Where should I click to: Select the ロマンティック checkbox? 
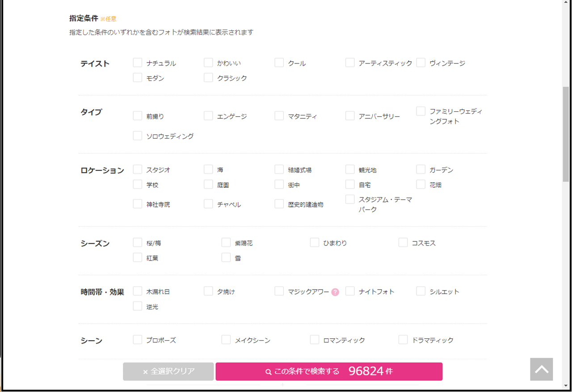tap(315, 340)
